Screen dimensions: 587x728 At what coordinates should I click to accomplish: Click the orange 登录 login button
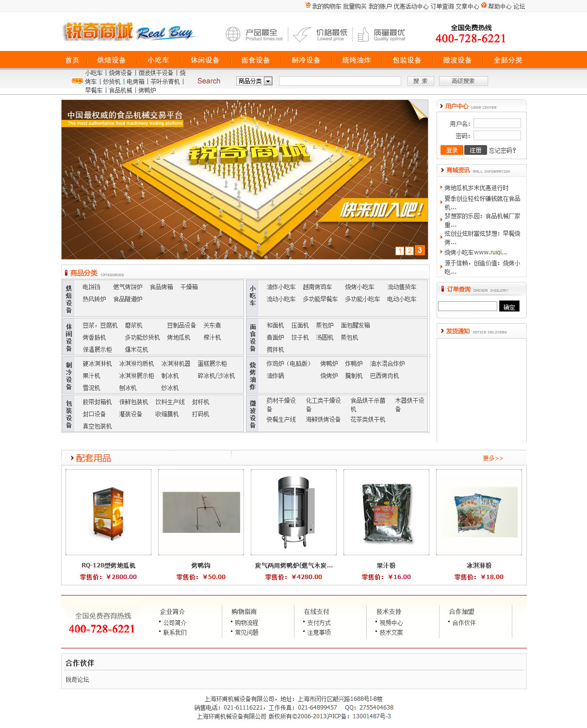(x=452, y=150)
